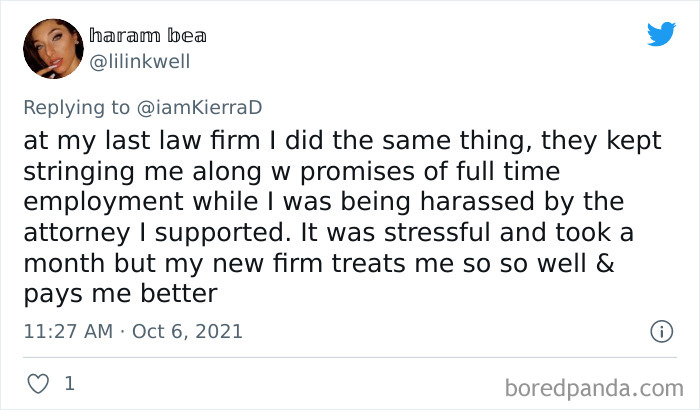The image size is (700, 410).
Task: Click the Twitter bird logo
Action: (x=661, y=34)
